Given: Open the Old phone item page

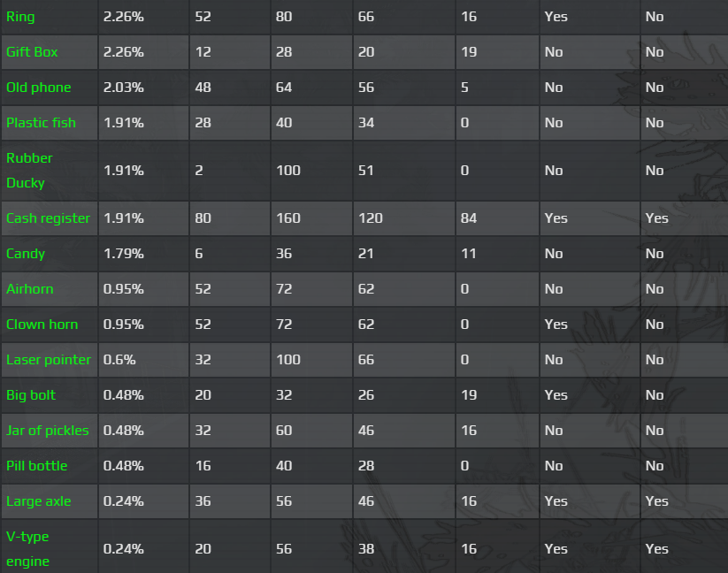Looking at the screenshot, I should (x=38, y=88).
